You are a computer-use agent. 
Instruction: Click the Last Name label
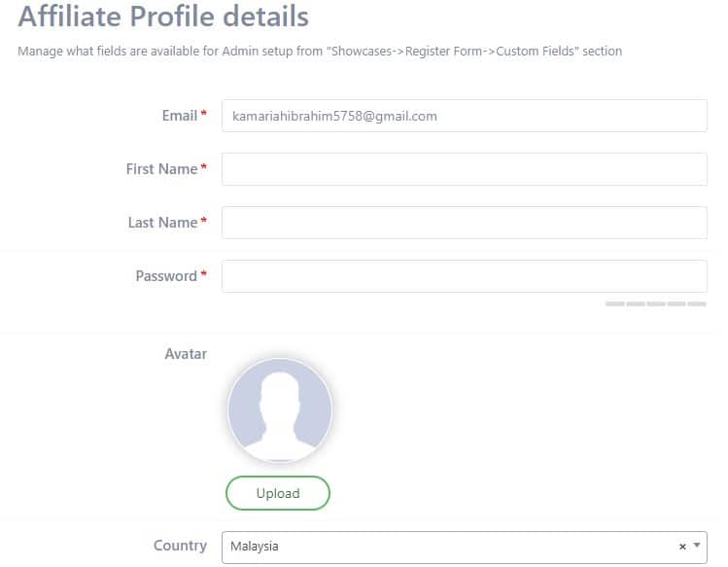click(x=162, y=223)
